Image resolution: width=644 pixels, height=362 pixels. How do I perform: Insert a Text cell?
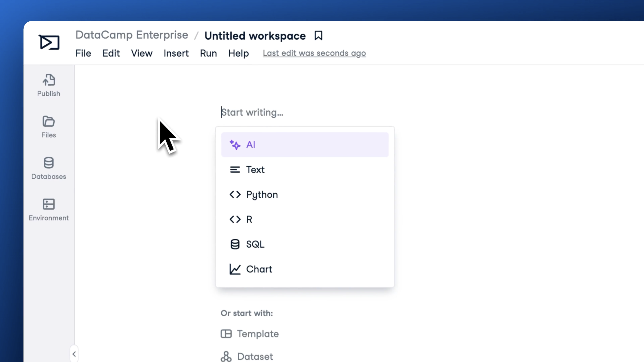(x=255, y=170)
